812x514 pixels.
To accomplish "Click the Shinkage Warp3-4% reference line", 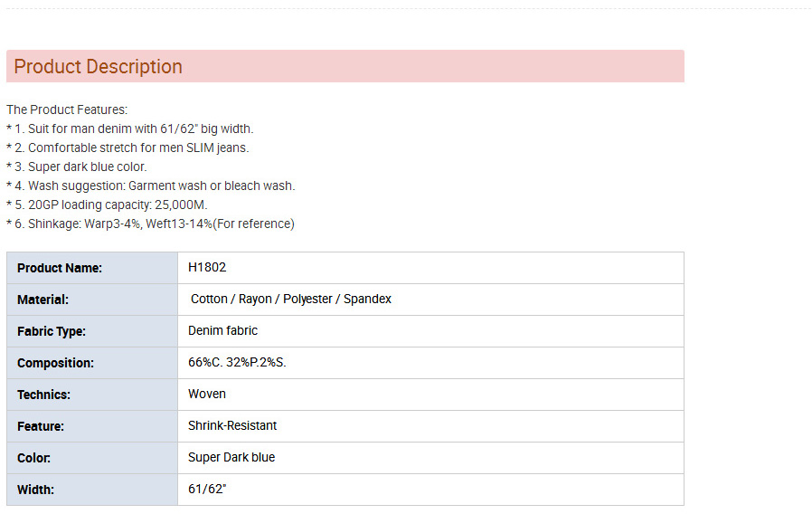I will 151,224.
